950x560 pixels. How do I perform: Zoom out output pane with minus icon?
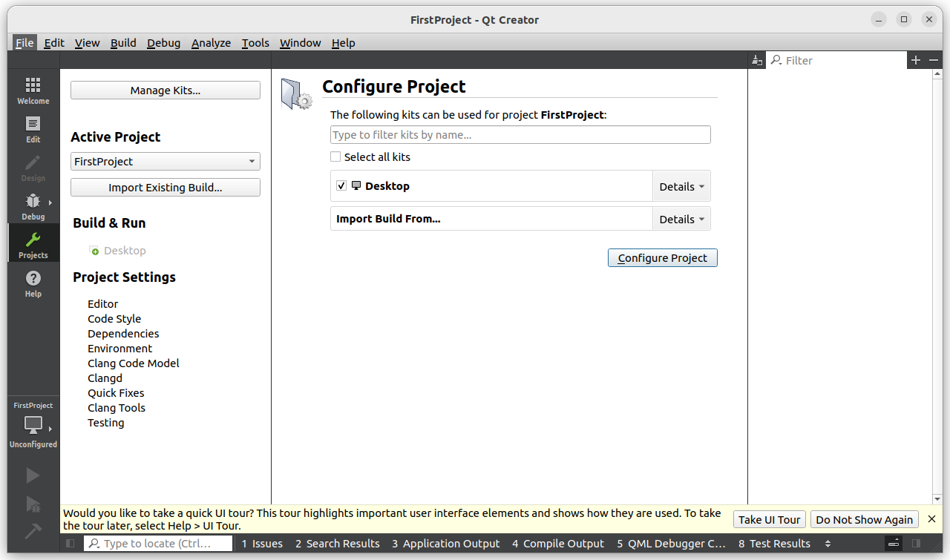(934, 60)
